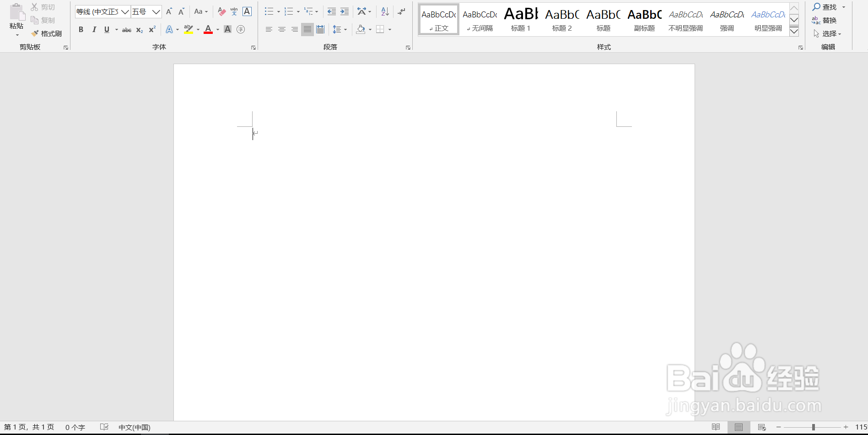The width and height of the screenshot is (868, 435).
Task: Click the zoom slider handle
Action: tap(814, 427)
